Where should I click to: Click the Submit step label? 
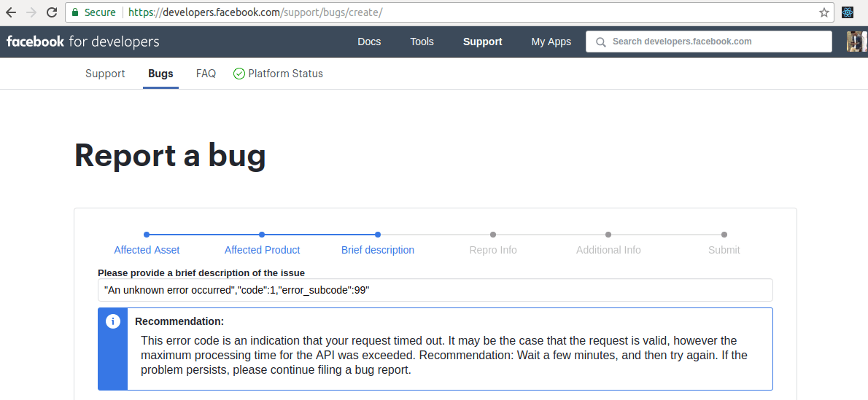point(724,250)
